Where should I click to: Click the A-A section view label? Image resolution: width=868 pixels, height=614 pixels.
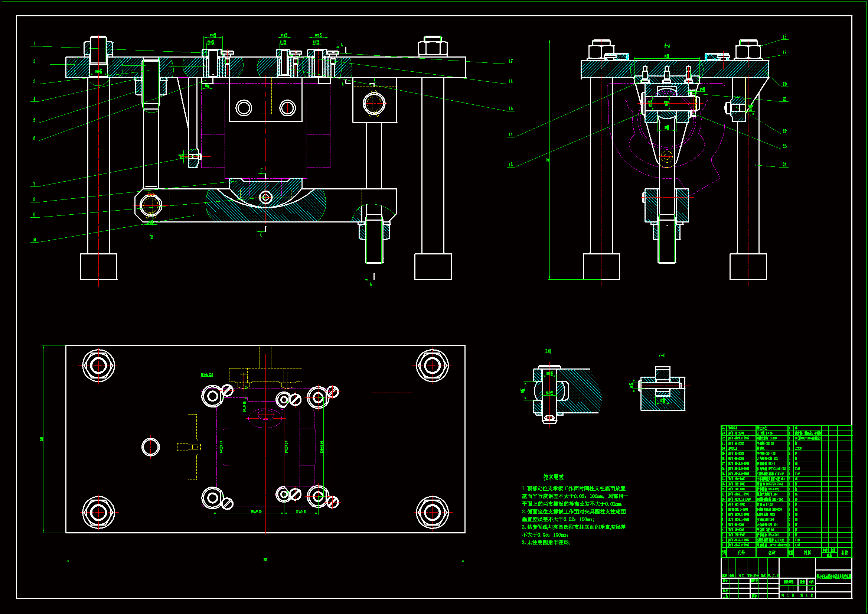(x=667, y=46)
